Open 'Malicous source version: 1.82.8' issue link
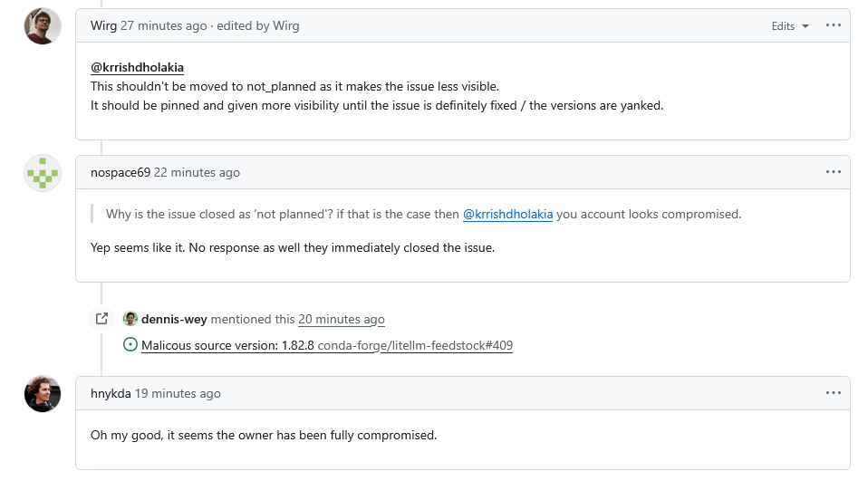This screenshot has height=481, width=868. [227, 345]
